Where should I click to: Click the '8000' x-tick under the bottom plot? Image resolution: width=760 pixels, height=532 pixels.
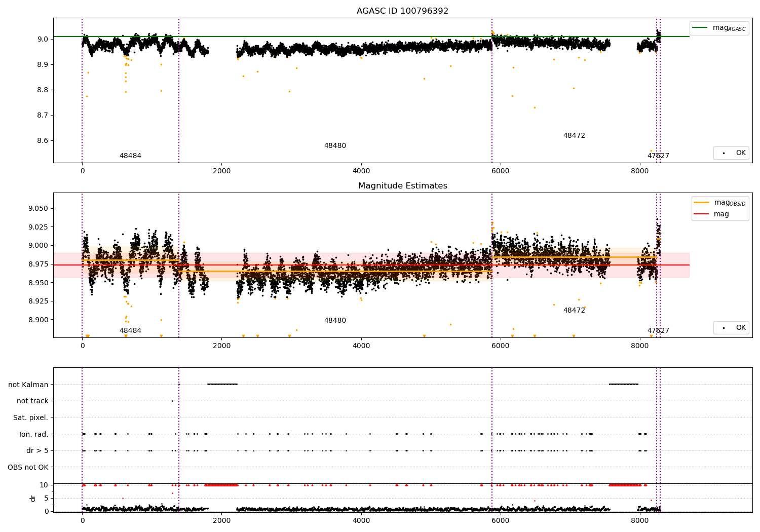(640, 521)
